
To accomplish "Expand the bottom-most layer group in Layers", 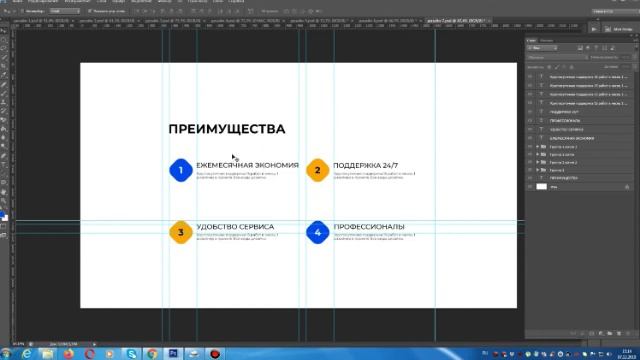I will click(x=538, y=170).
